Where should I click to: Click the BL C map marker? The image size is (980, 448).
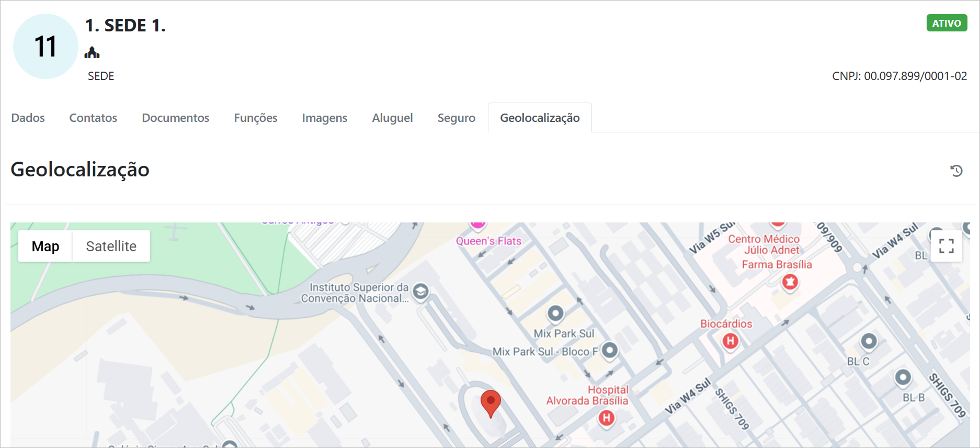click(x=869, y=342)
